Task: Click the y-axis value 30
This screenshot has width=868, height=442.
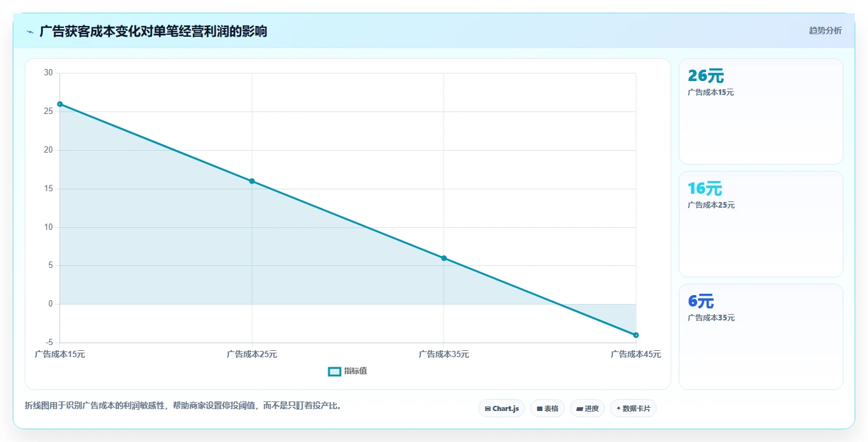Action: [x=49, y=73]
